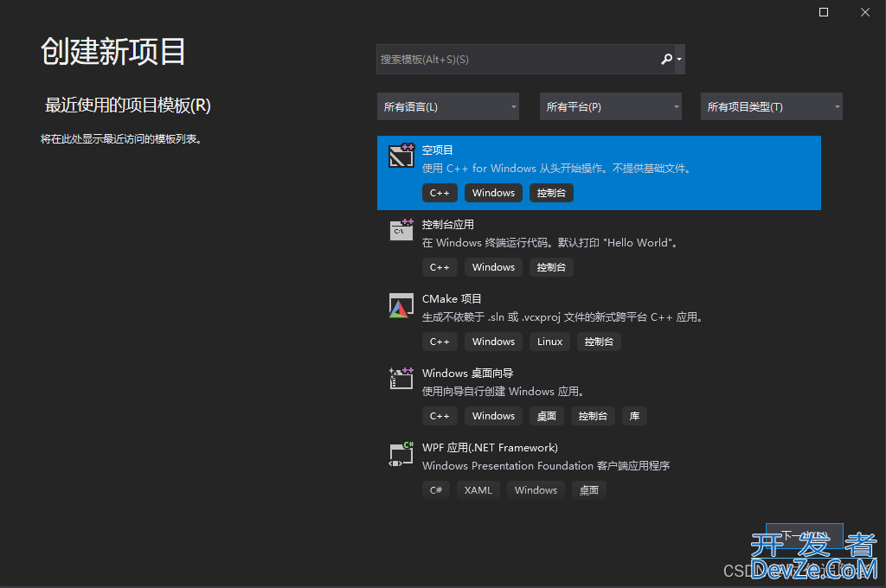
Task: Open the 所有项目类型(T) project type dropdown
Action: [771, 106]
